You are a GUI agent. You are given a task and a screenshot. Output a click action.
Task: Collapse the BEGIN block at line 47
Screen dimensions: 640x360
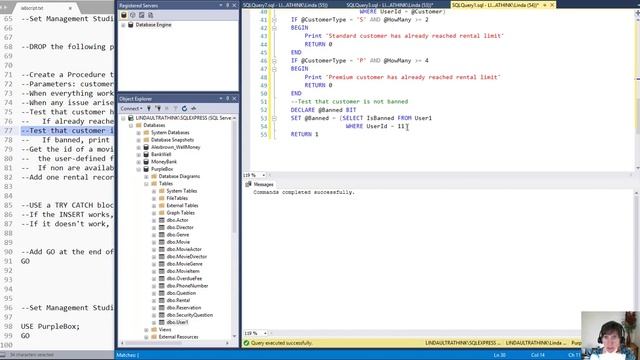click(274, 69)
